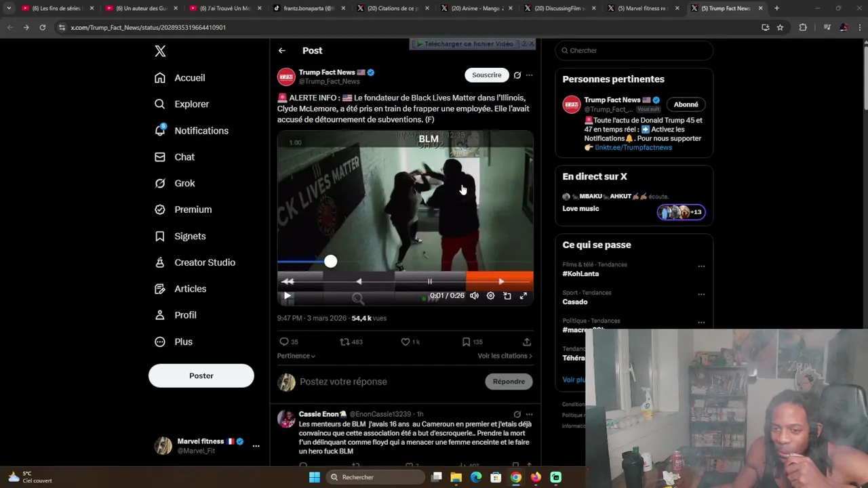
Task: Open more options for Casado trend
Action: click(701, 295)
